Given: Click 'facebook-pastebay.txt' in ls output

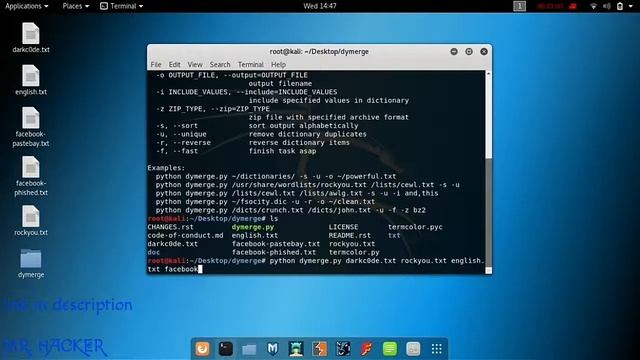Looking at the screenshot, I should pyautogui.click(x=276, y=244).
